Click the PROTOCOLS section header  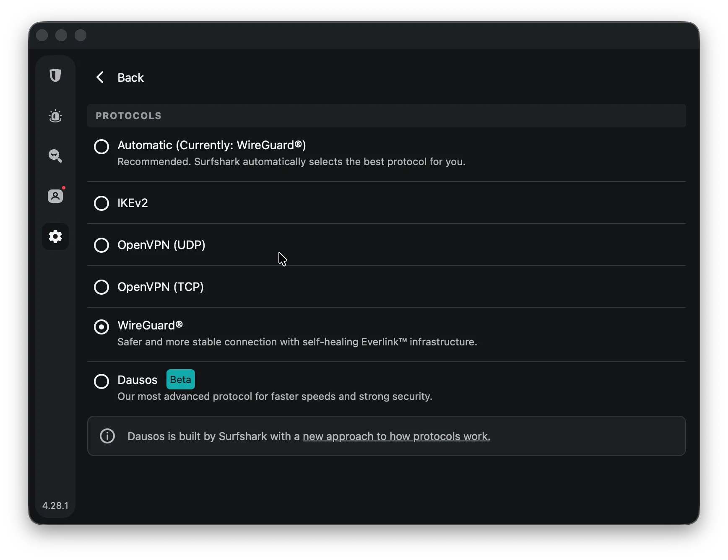[x=387, y=116]
